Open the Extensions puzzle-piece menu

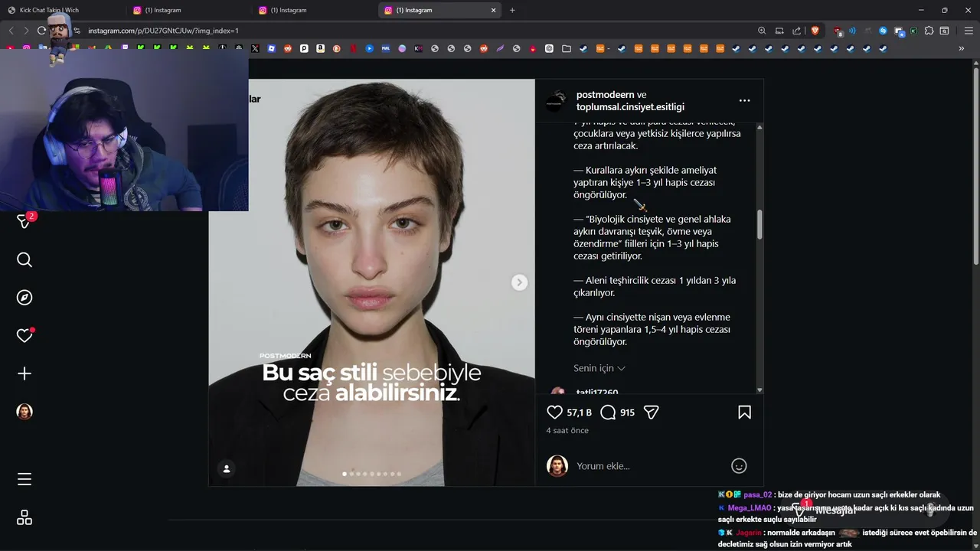tap(929, 31)
